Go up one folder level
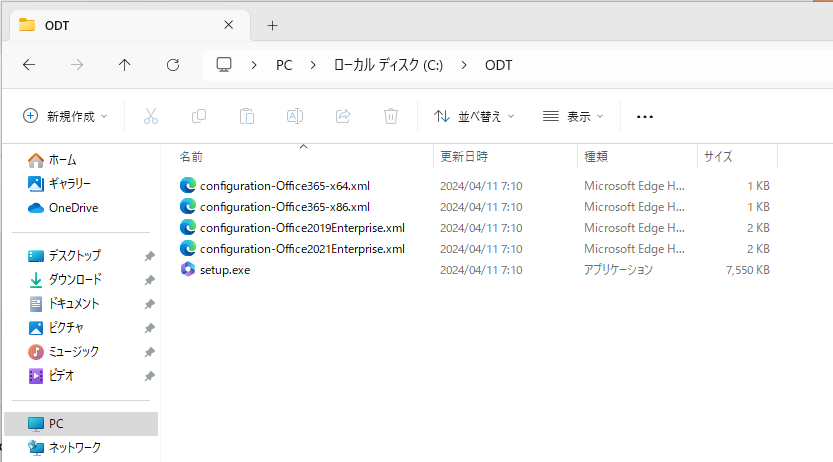Screen dimensions: 833x462 tap(124, 65)
